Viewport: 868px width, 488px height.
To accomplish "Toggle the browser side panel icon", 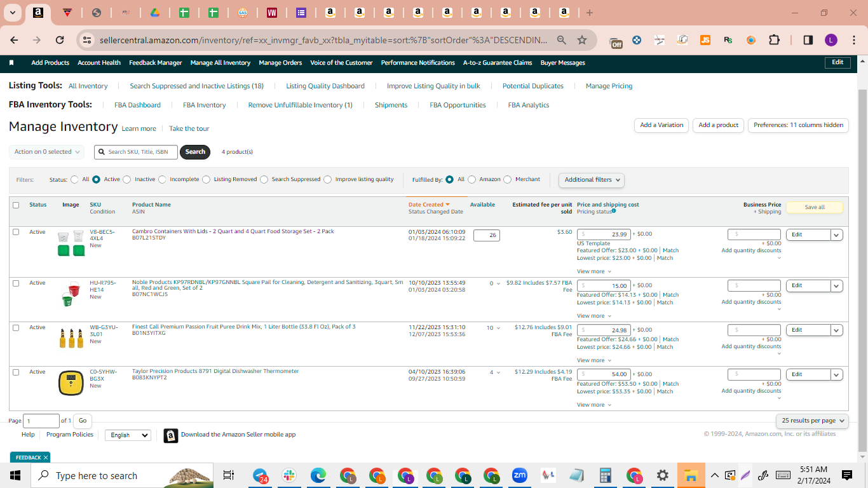I will 808,40.
